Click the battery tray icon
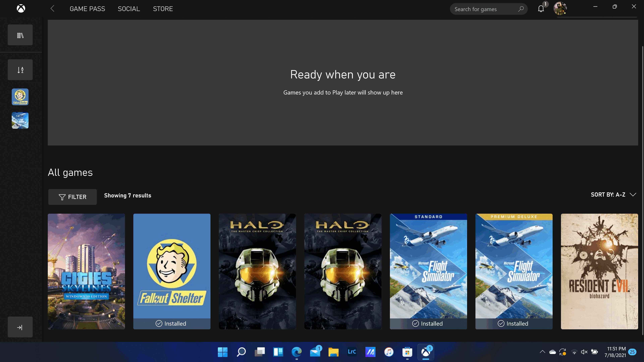This screenshot has height=362, width=644. (x=595, y=352)
